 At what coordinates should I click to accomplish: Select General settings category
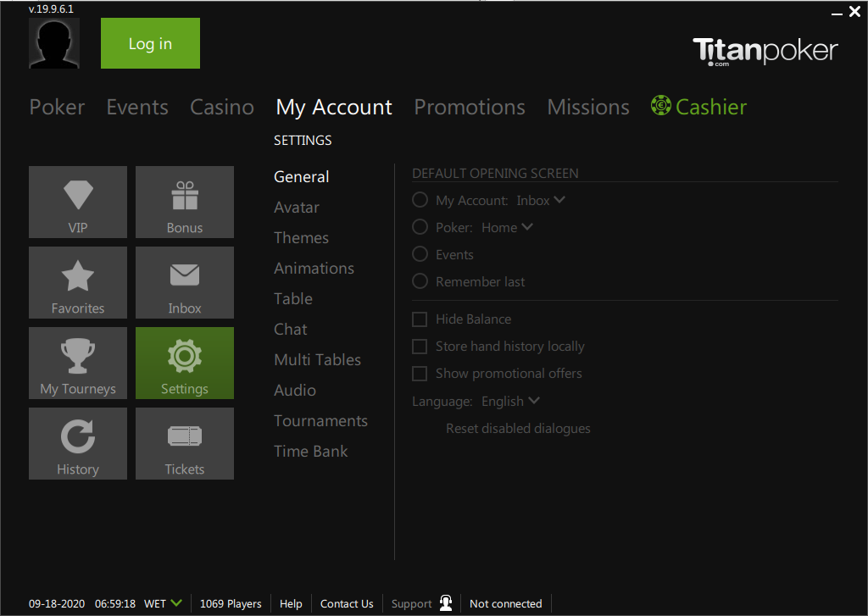coord(302,176)
